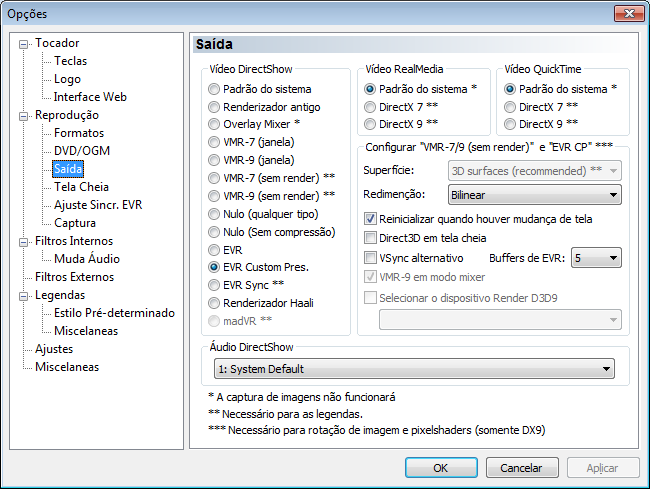Select the plain EVR radio button
This screenshot has height=489, width=650.
[x=214, y=250]
